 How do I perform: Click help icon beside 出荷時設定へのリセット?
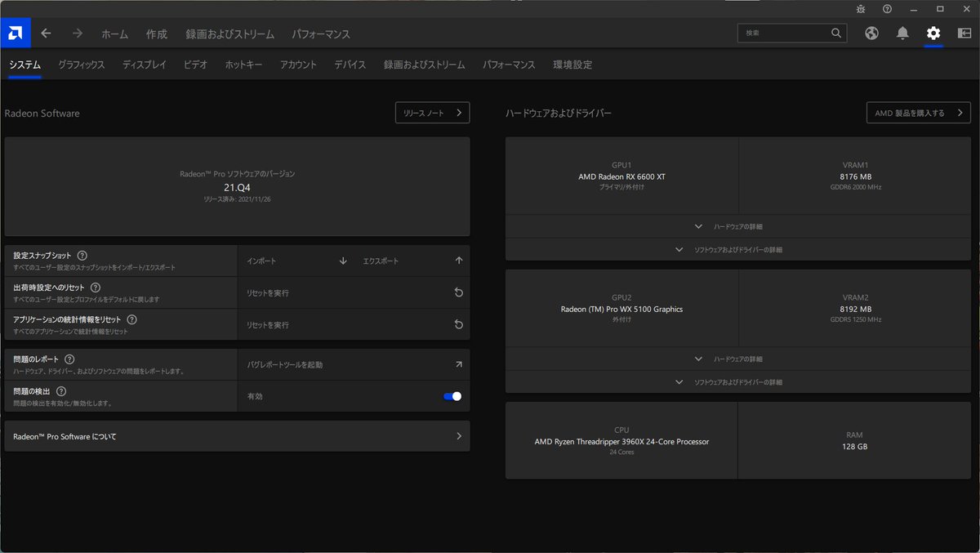96,288
